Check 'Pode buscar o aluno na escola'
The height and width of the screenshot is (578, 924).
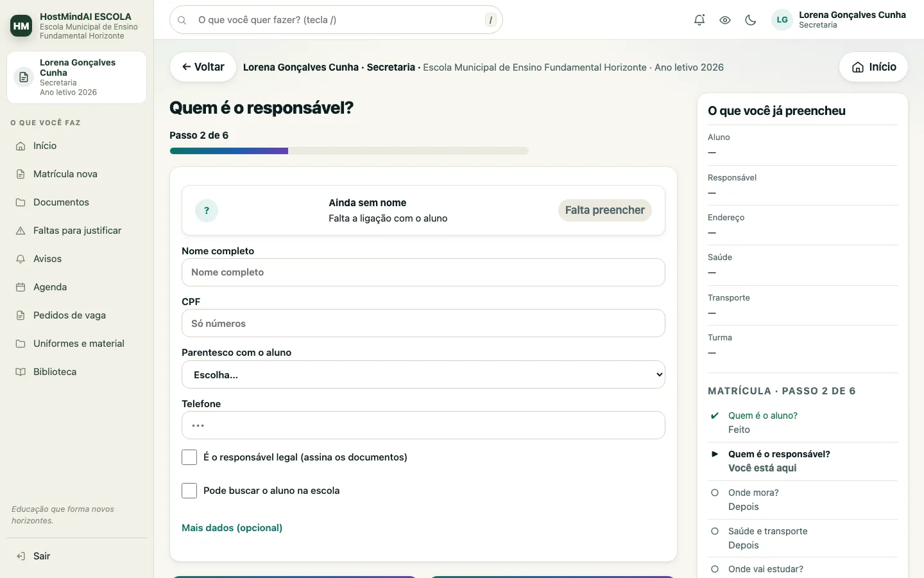[189, 491]
